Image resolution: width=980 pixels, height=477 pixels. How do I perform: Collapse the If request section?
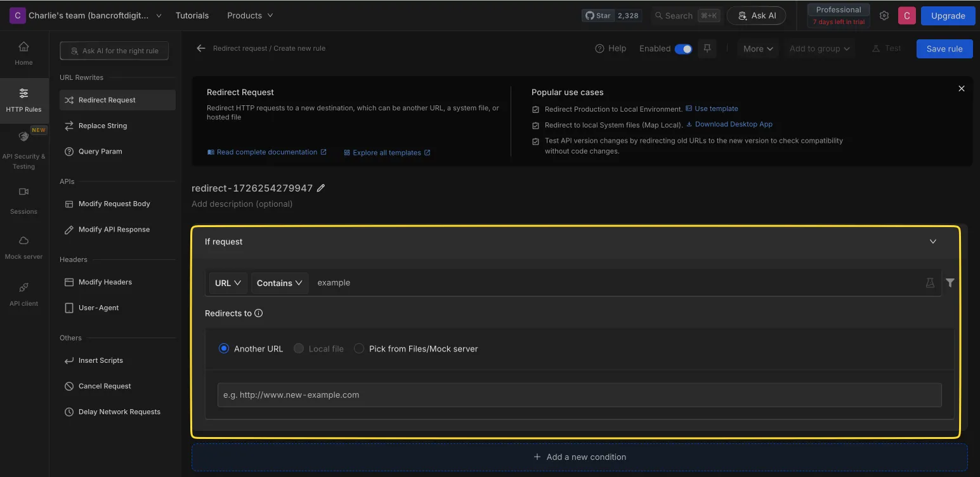point(932,241)
